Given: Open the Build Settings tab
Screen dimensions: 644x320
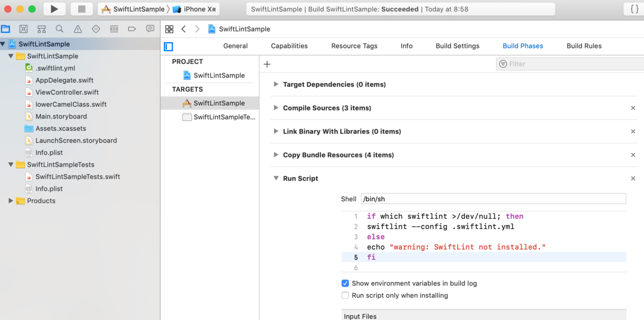Looking at the screenshot, I should click(x=458, y=46).
